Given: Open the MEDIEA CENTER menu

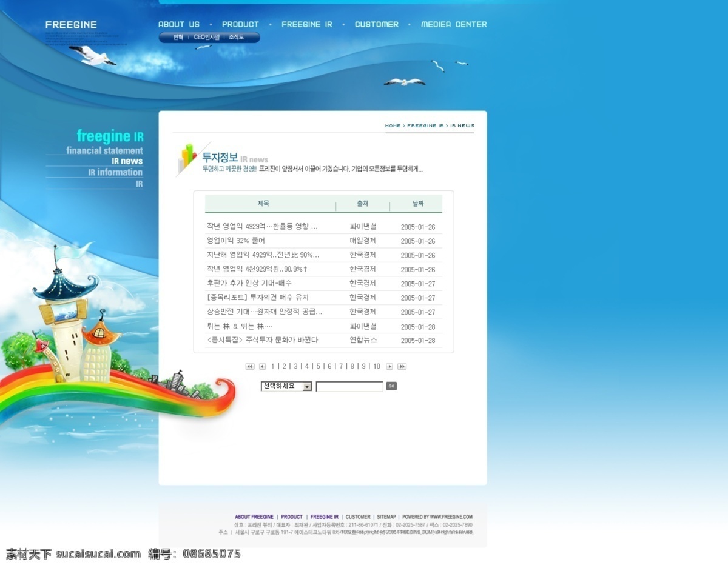Looking at the screenshot, I should click(454, 24).
